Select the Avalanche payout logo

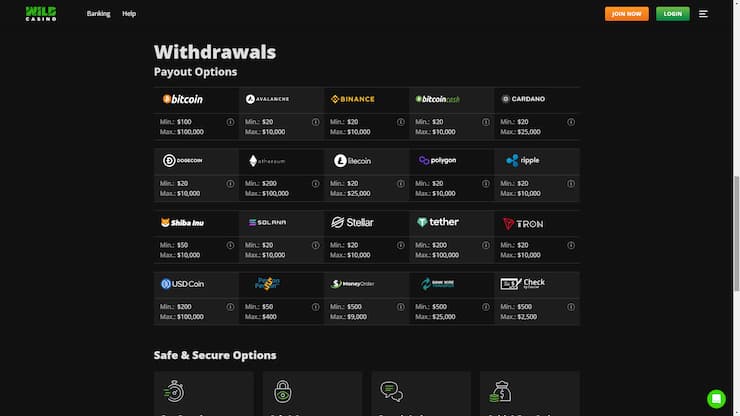tap(267, 99)
